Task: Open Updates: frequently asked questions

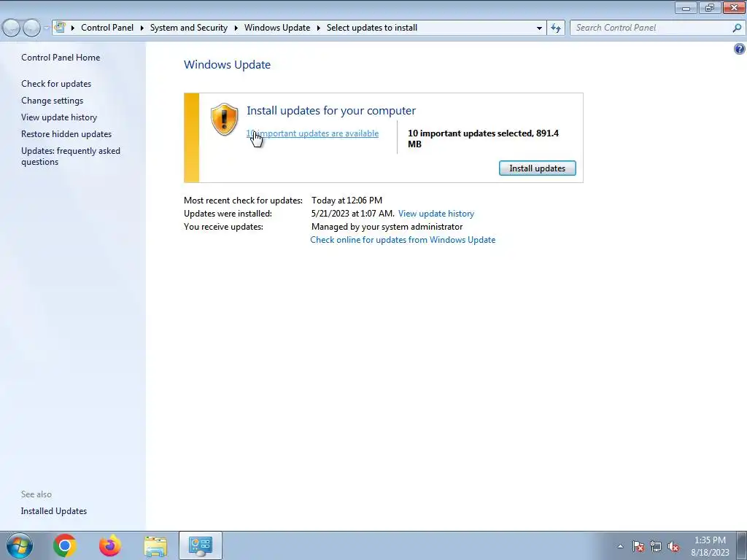Action: [x=71, y=156]
